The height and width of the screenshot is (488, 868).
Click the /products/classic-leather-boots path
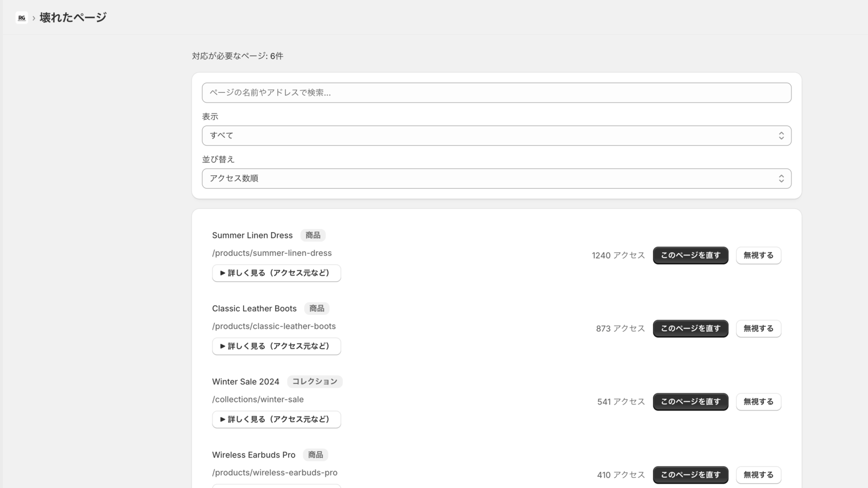(274, 326)
